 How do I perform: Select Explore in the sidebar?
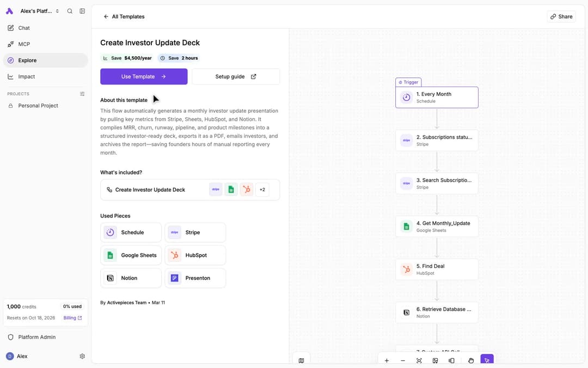click(45, 60)
